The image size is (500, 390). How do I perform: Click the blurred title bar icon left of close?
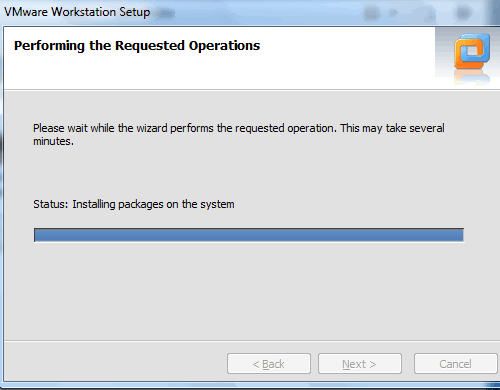(431, 14)
